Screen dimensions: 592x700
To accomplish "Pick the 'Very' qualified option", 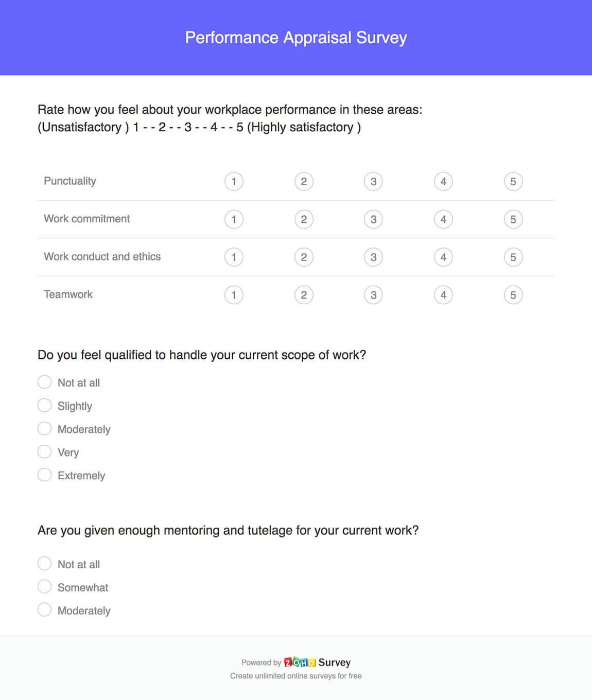I will click(45, 452).
